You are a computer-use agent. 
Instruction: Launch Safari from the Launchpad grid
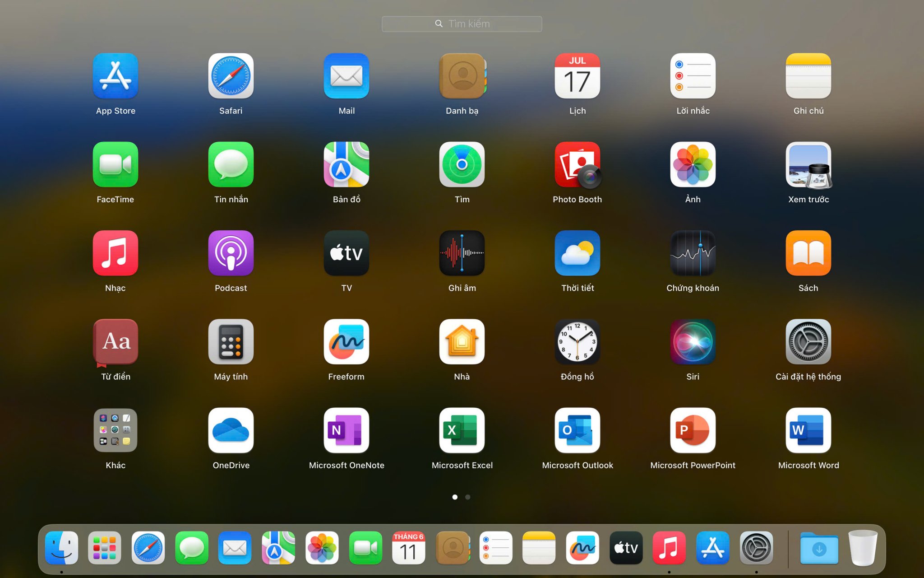pos(231,76)
